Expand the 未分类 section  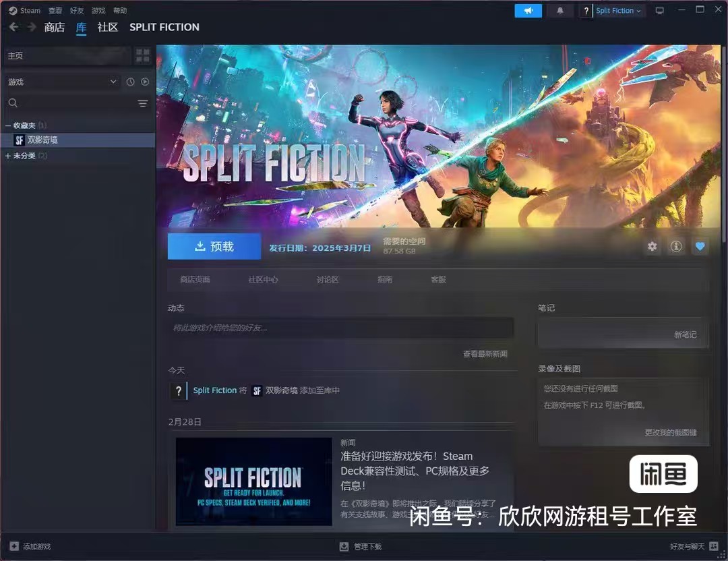tap(8, 156)
